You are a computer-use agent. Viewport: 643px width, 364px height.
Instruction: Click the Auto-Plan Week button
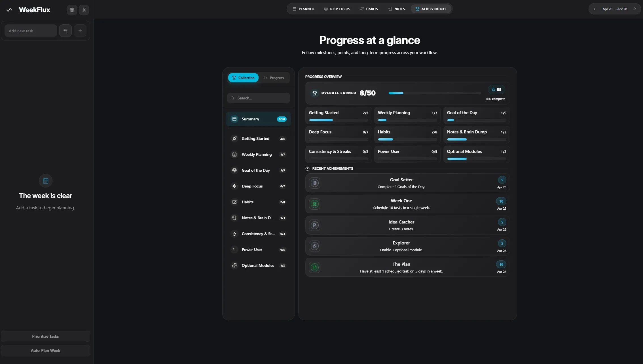45,350
